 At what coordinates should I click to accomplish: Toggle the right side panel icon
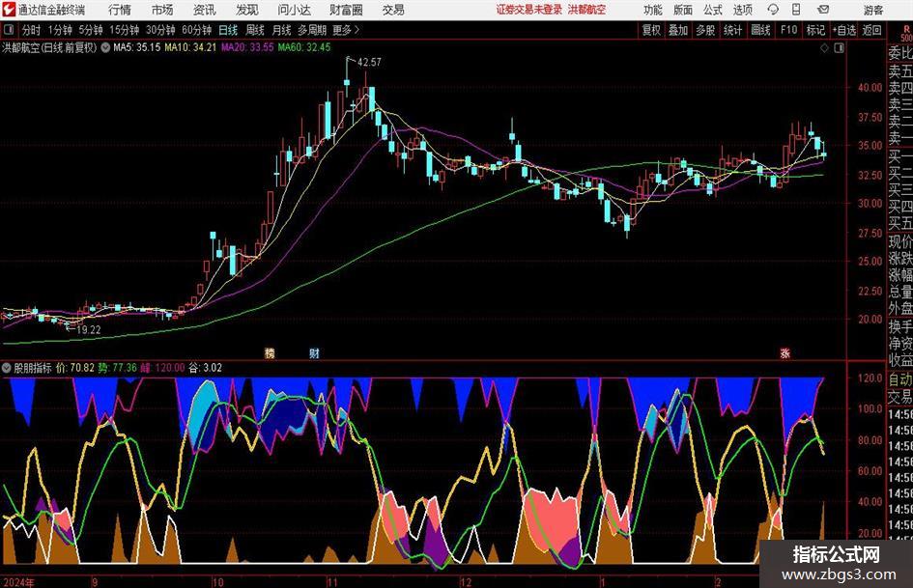point(839,48)
